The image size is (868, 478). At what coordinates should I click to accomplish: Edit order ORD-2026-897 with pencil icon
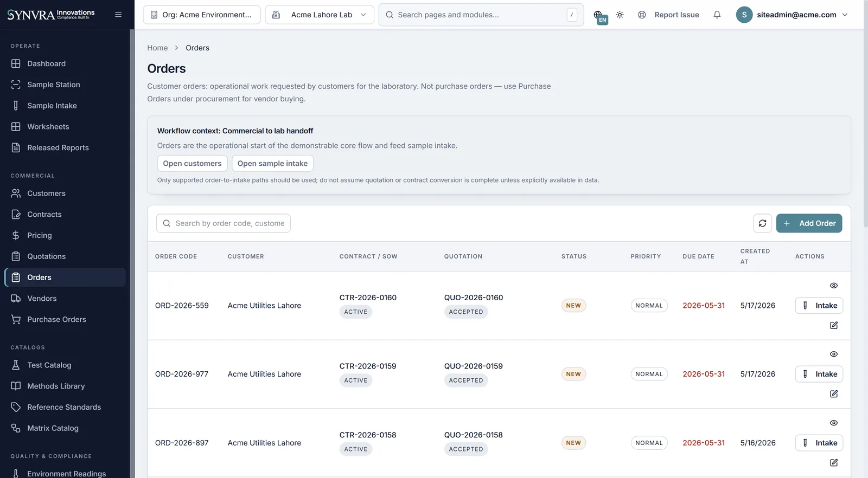(834, 462)
